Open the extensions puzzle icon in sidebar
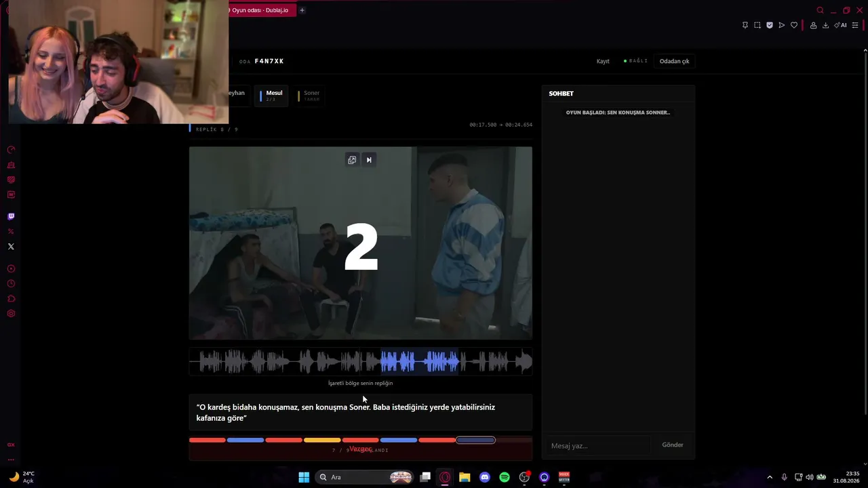Screen dimensions: 868x488 [11, 299]
